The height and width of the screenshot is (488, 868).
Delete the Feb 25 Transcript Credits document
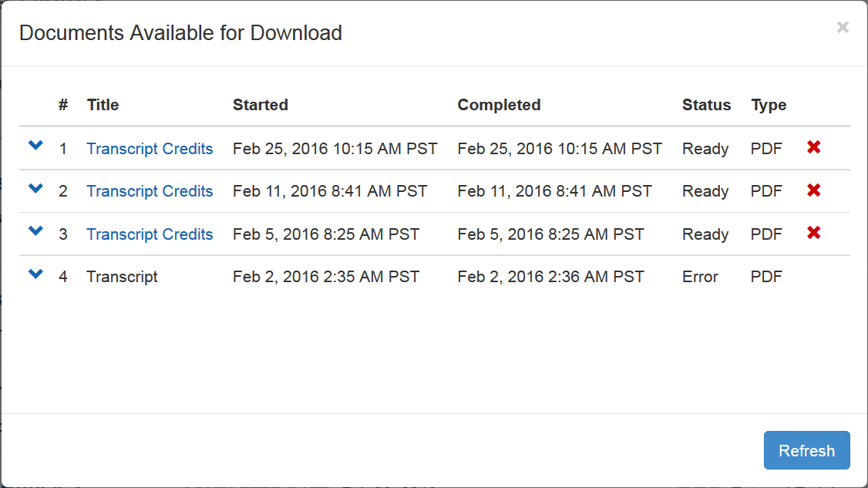click(813, 147)
